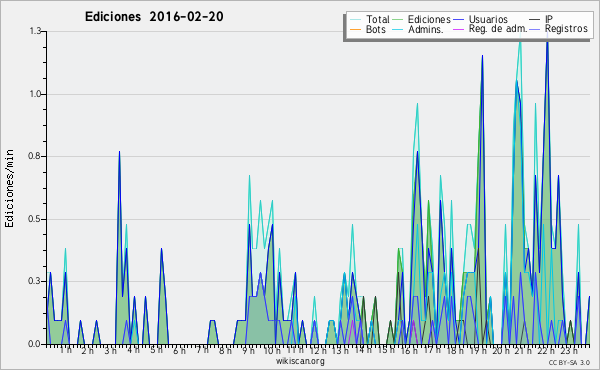Click the '19 h' x-axis label
This screenshot has width=600, height=370.
tap(478, 351)
